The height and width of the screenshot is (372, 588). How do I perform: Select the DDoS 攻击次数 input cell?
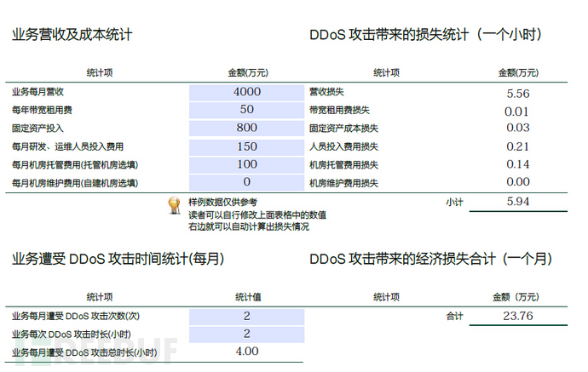[x=247, y=317]
